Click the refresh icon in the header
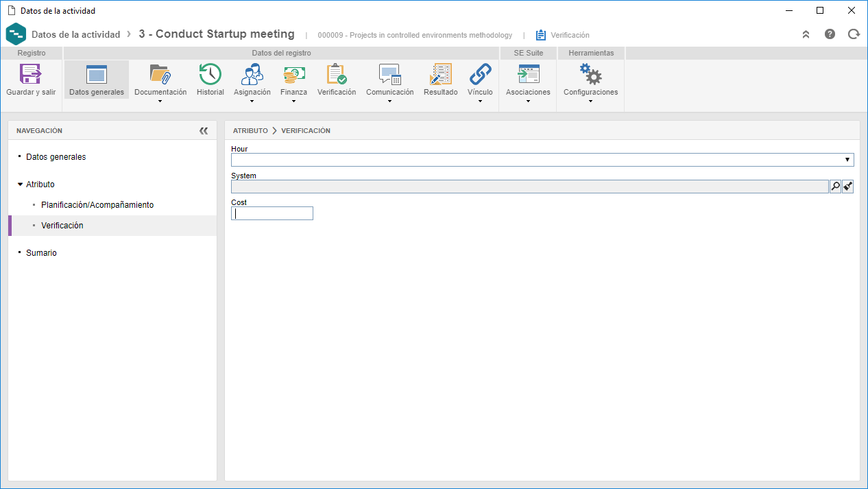Viewport: 868px width, 489px height. (x=854, y=34)
